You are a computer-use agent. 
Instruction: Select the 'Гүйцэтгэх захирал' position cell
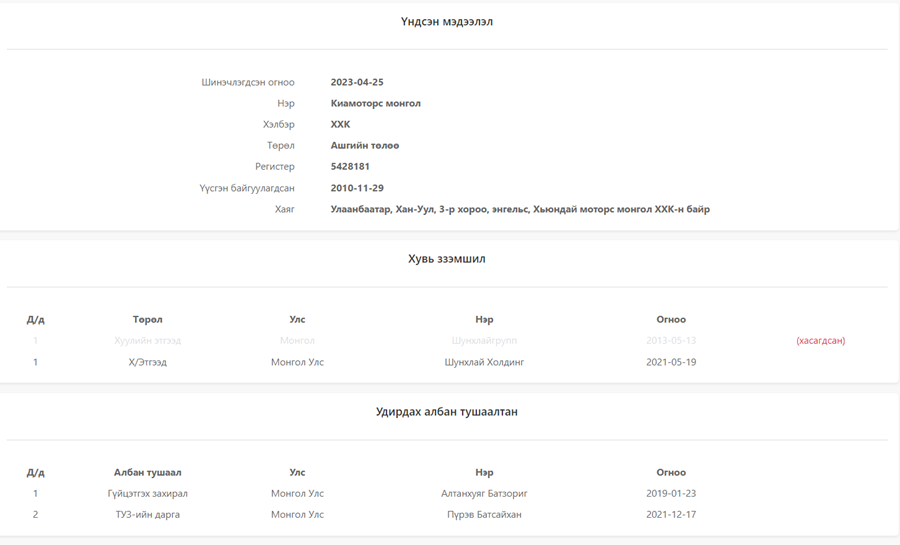tap(148, 493)
